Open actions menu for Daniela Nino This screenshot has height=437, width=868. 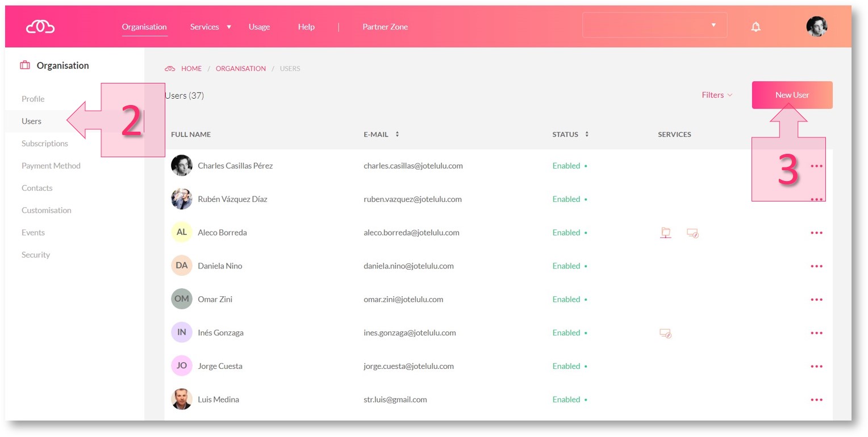pos(816,266)
